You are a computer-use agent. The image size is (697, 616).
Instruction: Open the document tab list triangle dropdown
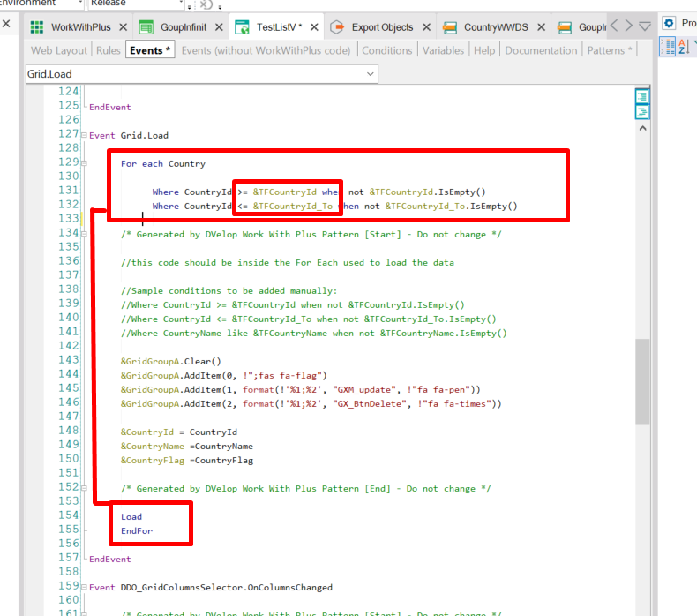(x=645, y=26)
